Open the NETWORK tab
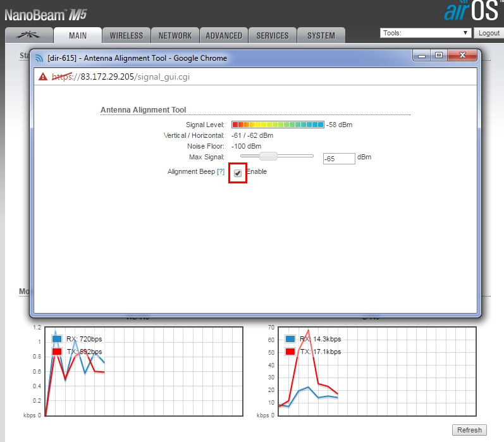This screenshot has height=442, width=504. [175, 35]
